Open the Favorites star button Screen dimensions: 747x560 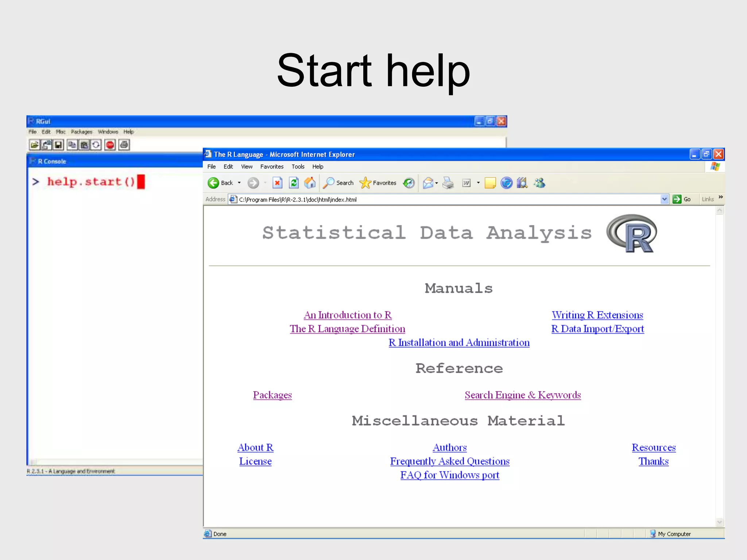[x=378, y=183]
